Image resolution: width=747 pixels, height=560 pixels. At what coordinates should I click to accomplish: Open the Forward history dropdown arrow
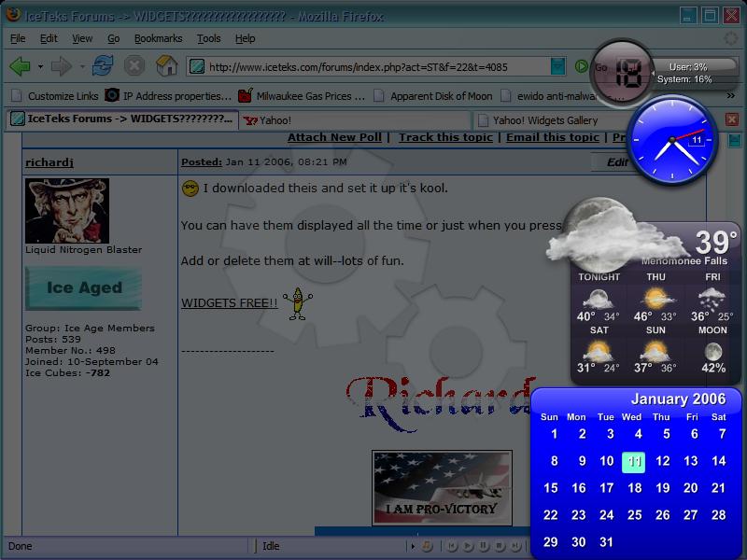[x=82, y=66]
